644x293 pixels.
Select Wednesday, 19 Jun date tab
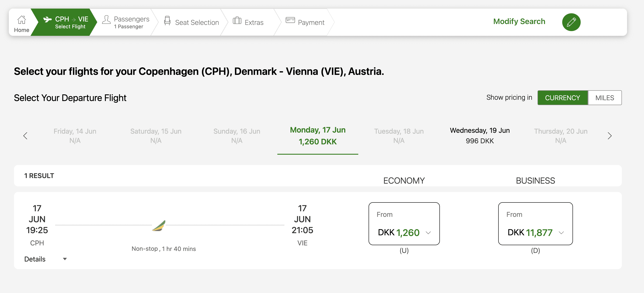480,136
